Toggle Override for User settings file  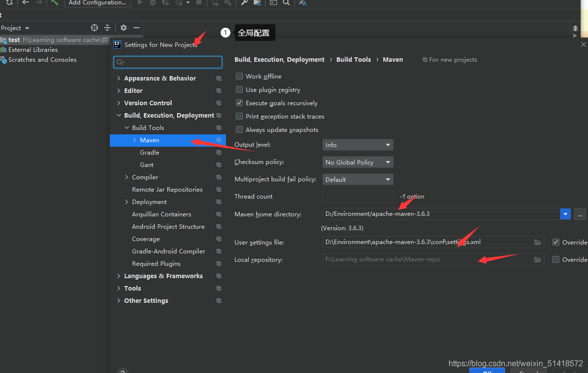556,242
